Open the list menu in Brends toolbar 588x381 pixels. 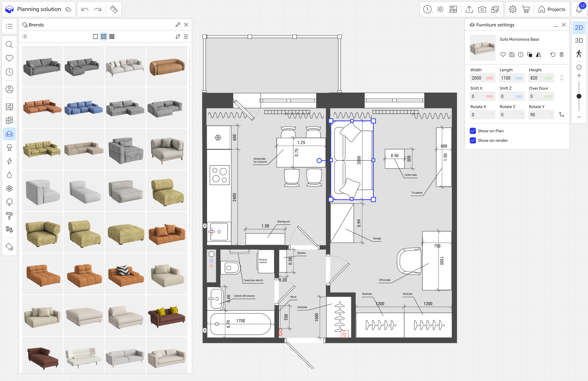[x=25, y=37]
